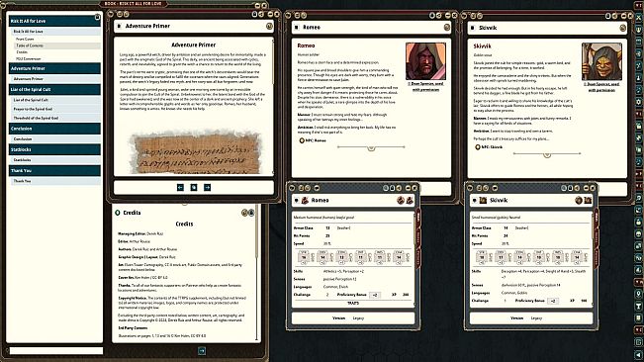Image resolution: width=644 pixels, height=362 pixels.
Task: Click the third side tab on Skivvik NPC sheet
Action: [597, 257]
